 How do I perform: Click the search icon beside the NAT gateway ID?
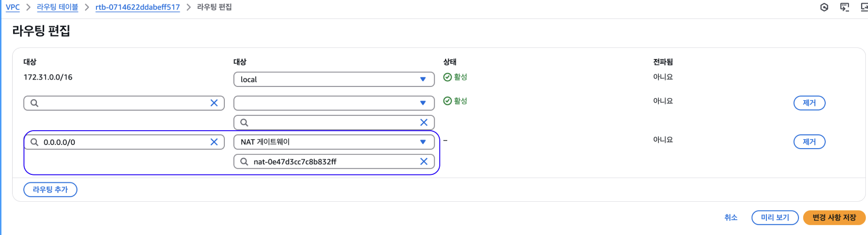tap(244, 162)
